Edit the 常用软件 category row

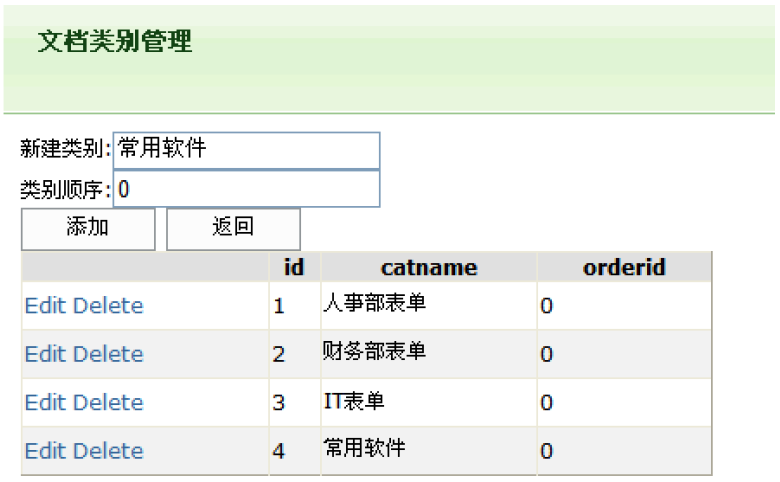46,451
